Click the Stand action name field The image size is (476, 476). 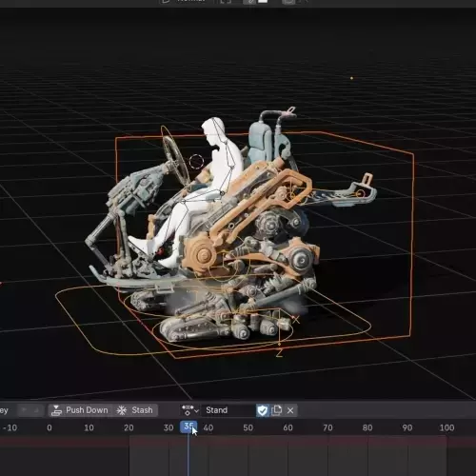pyautogui.click(x=228, y=410)
